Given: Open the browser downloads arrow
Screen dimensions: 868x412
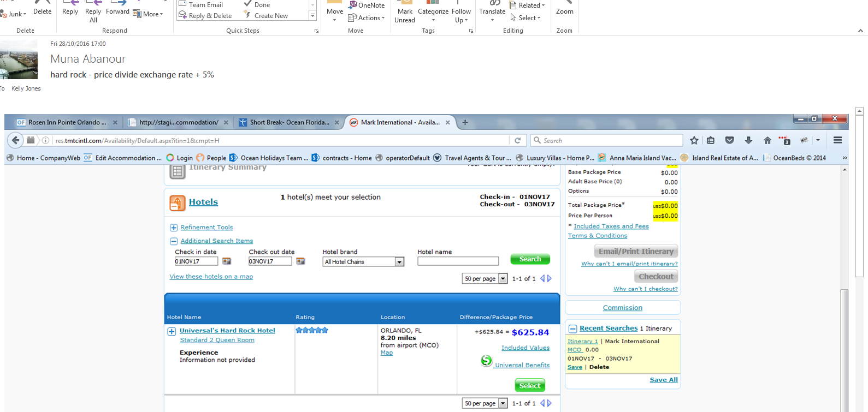Looking at the screenshot, I should (x=748, y=140).
